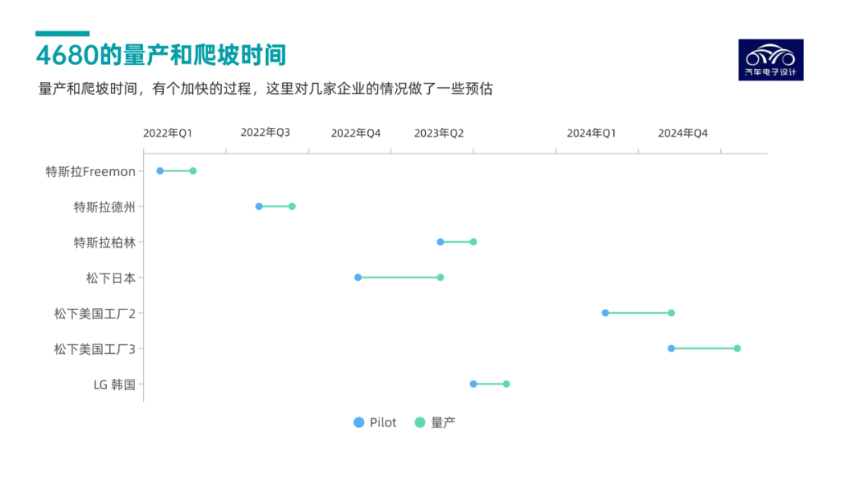
Task: Click the 松下日本 blue Pilot dot
Action: (x=358, y=277)
